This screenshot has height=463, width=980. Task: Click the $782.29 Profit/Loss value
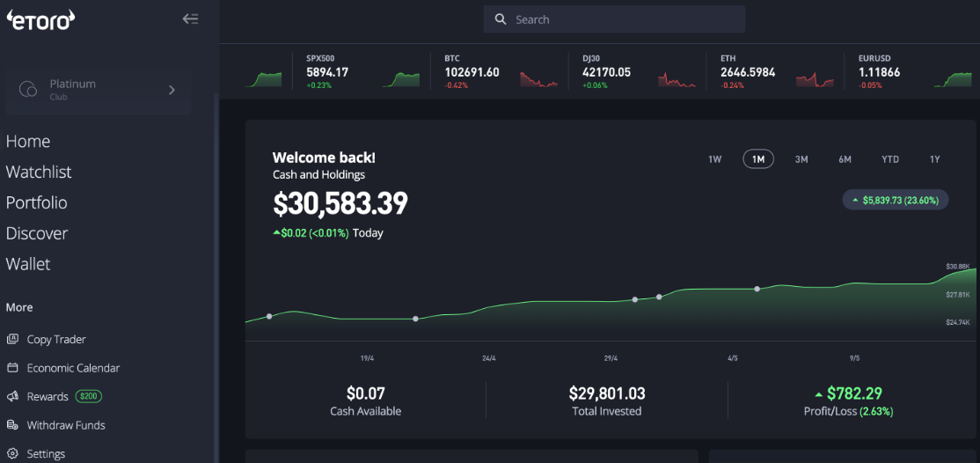coord(853,393)
